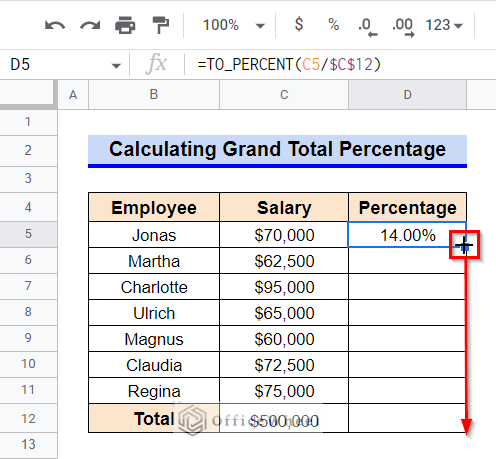This screenshot has height=459, width=496.
Task: Expand the Name box D5 dropdown arrow
Action: point(116,65)
